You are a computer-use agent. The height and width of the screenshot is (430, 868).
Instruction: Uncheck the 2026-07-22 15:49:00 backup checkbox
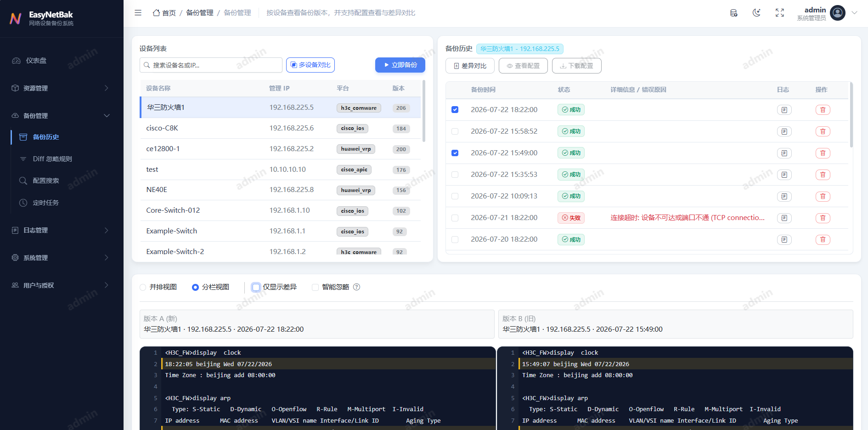tap(455, 153)
